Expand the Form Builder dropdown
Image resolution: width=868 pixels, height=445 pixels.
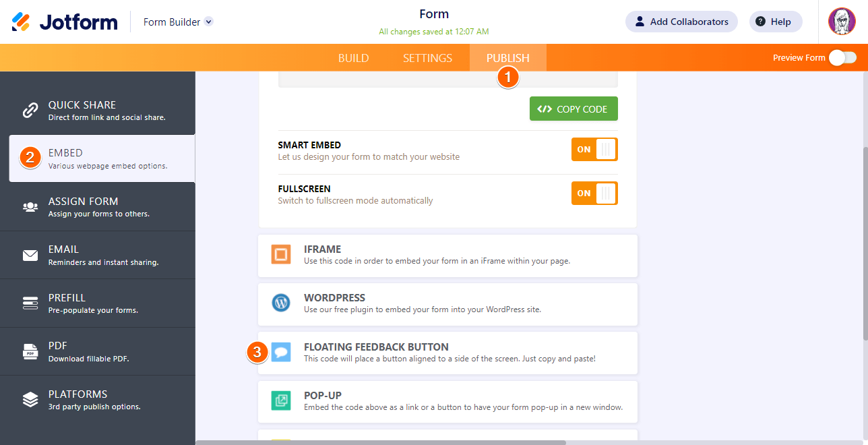[209, 22]
